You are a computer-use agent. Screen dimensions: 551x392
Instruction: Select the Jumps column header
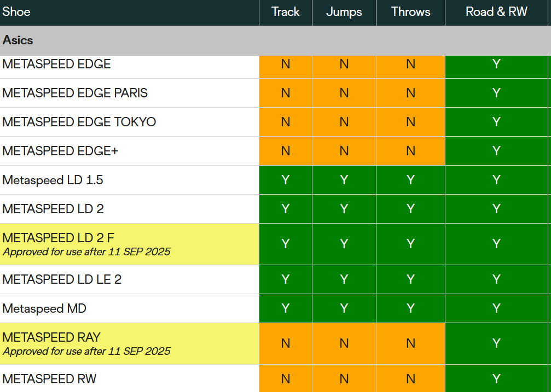(x=344, y=12)
